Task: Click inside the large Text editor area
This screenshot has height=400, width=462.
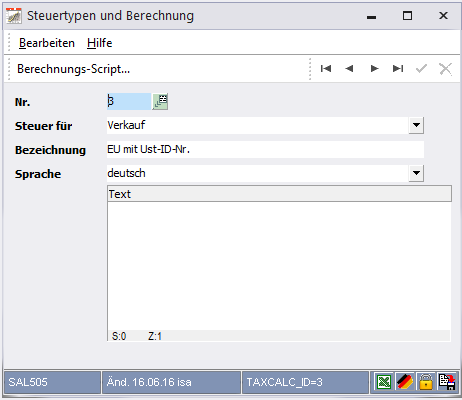Action: pos(279,266)
